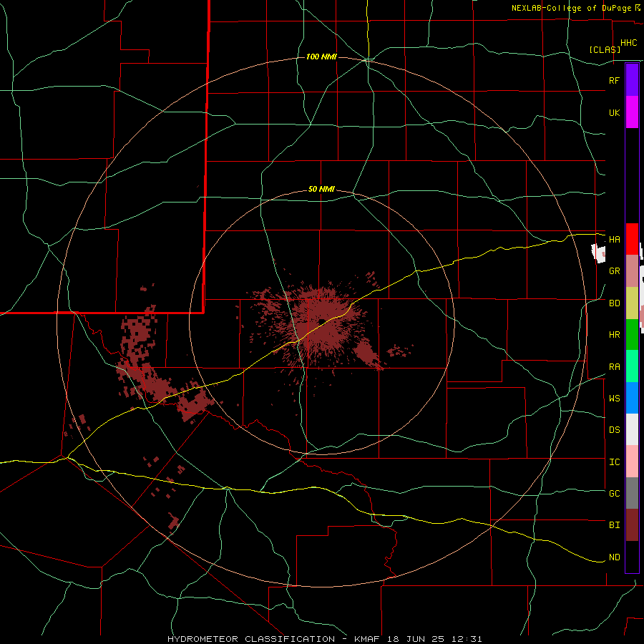Click the pink GR legend swatch
The height and width of the screenshot is (644, 644).
(x=632, y=271)
